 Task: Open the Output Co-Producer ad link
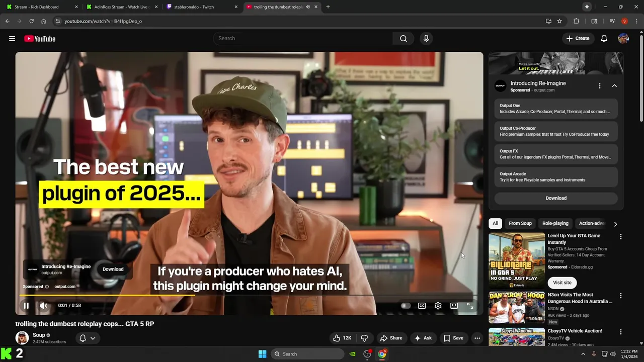pyautogui.click(x=556, y=131)
